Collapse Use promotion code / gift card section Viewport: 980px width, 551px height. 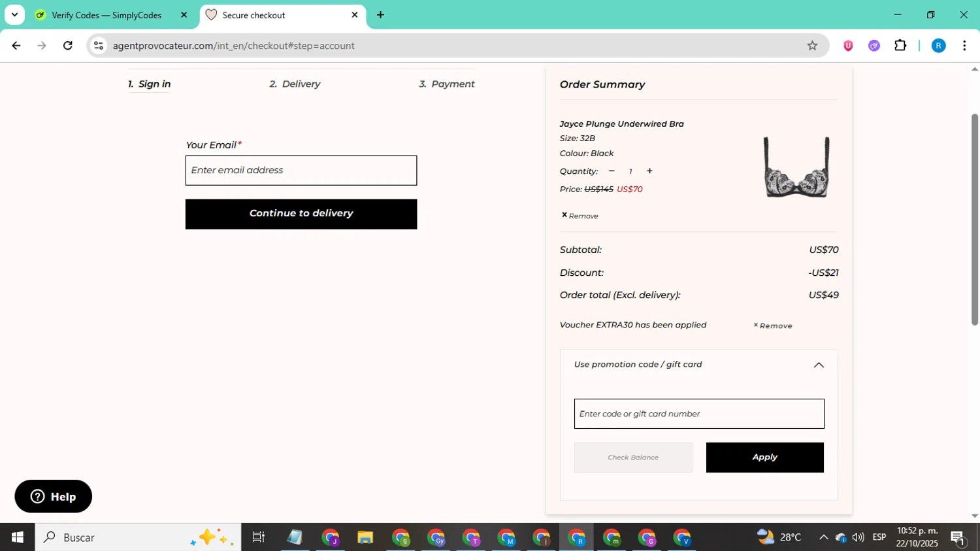pos(819,365)
